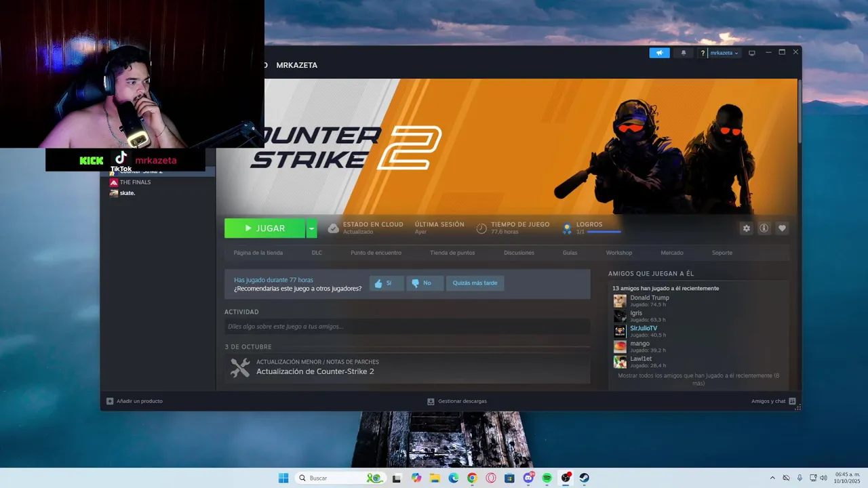Recommend the game with Sí thumbs-up
The image size is (868, 488).
386,283
